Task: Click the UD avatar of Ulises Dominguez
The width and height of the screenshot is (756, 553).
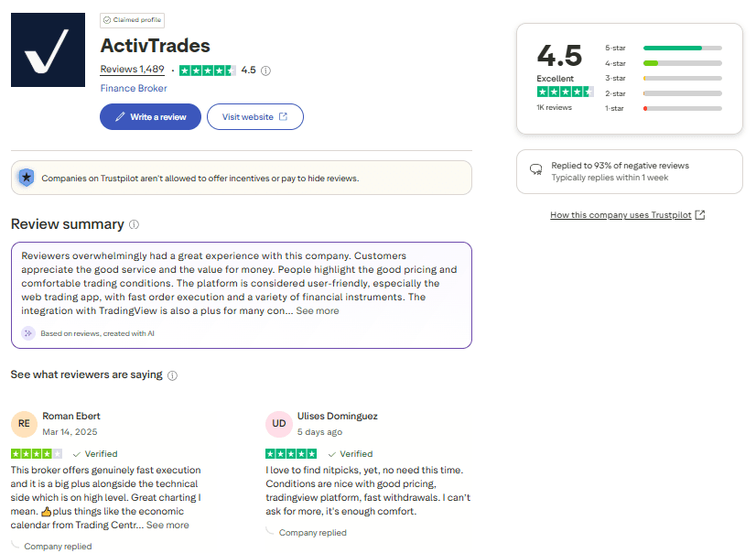Action: pos(278,424)
